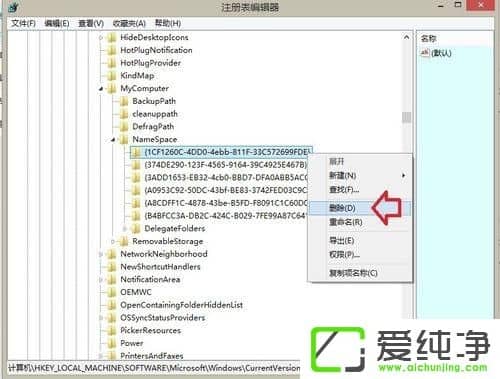The image size is (500, 379).
Task: Choose 重命名(R) in the context menu
Action: pos(346,222)
